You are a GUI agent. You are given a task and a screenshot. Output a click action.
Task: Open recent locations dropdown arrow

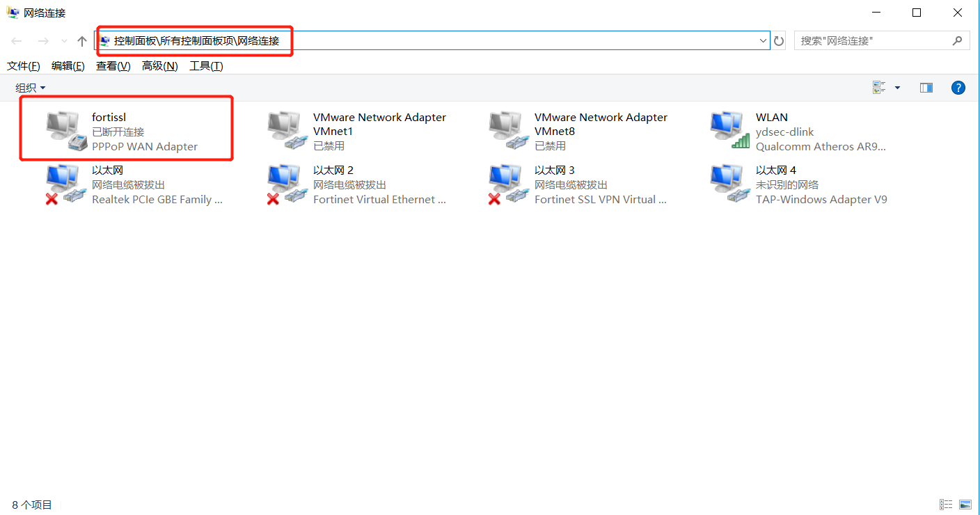(x=64, y=42)
